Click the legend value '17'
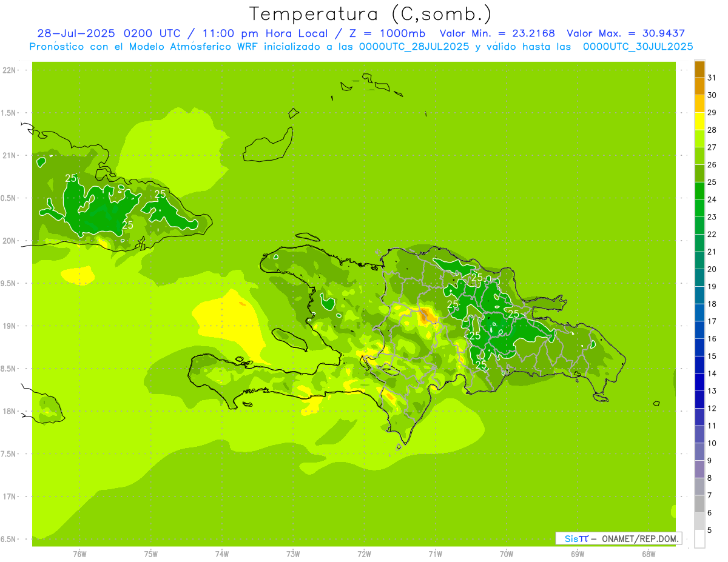Viewport: 728px width, 562px height. (x=712, y=321)
